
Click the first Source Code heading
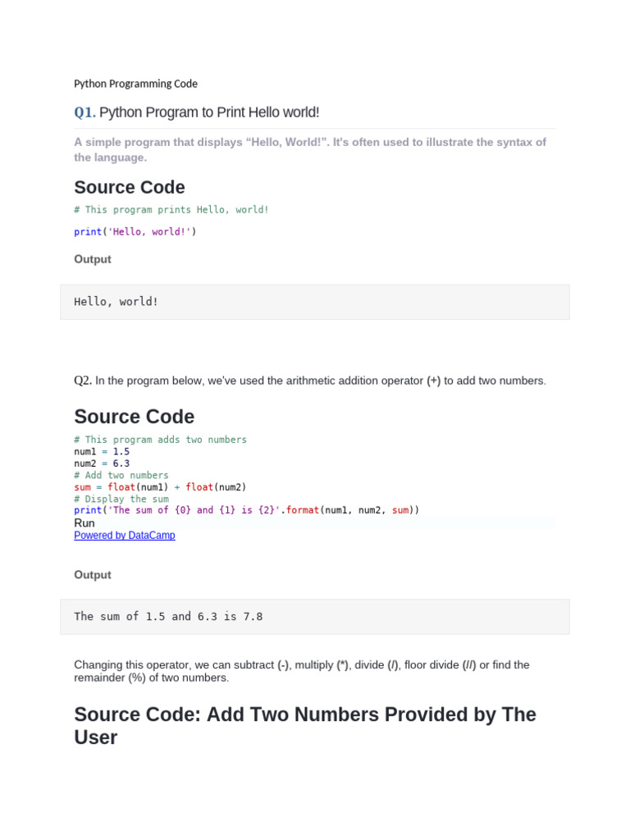(130, 187)
